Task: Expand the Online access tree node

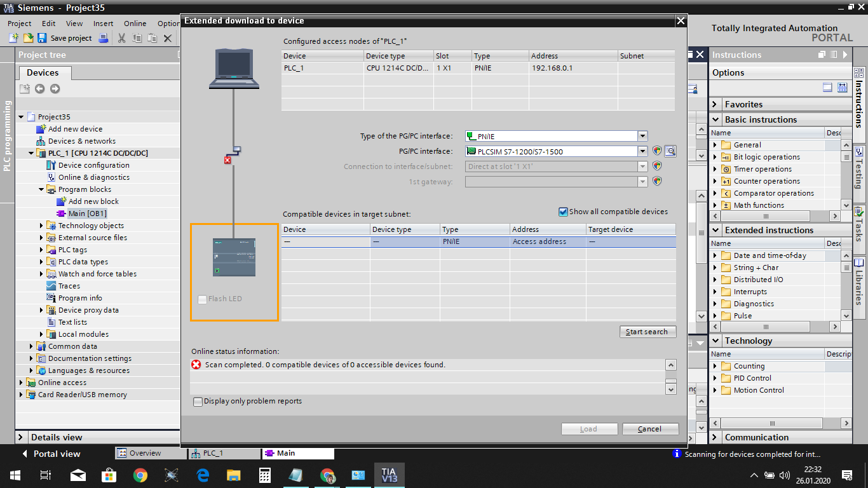Action: (x=21, y=383)
